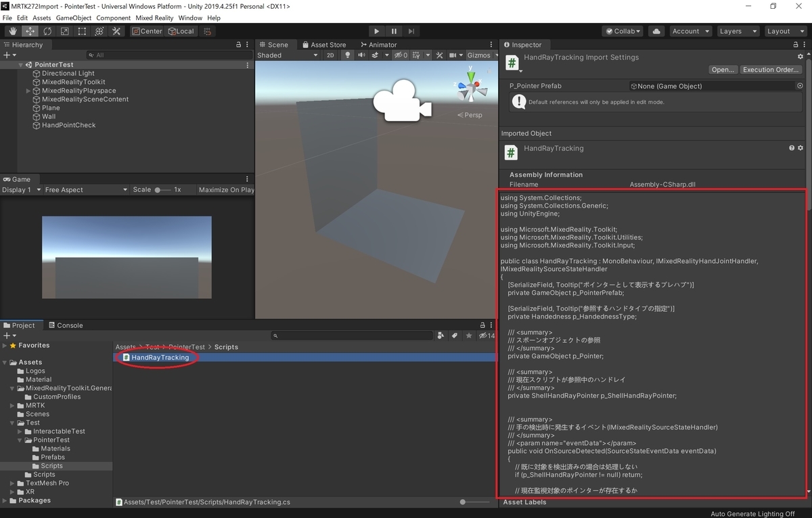Toggle scene lighting bulb icon
Screen dimensions: 812x518
point(348,55)
